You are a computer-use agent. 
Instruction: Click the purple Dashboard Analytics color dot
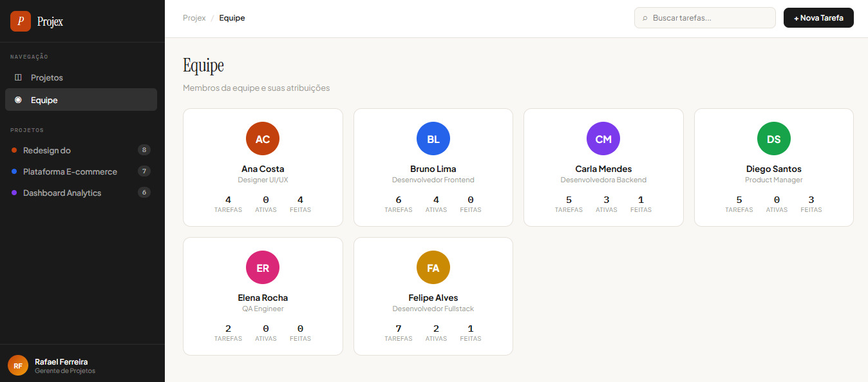(14, 193)
